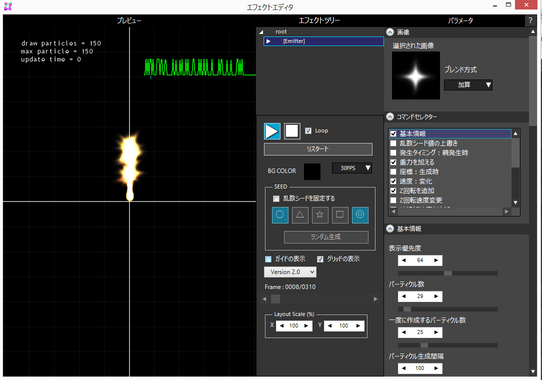This screenshot has width=542, height=380.
Task: Increase Layout Scale Y with right arrow
Action: [x=358, y=326]
